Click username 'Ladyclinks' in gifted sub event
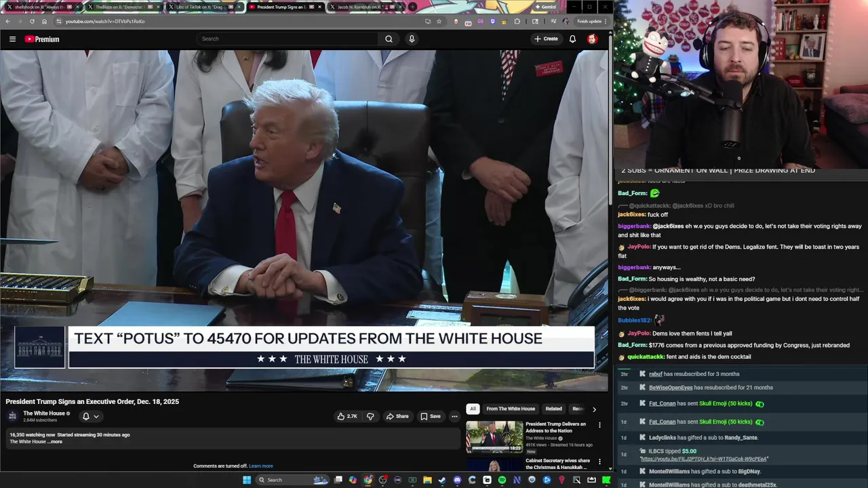Viewport: 868px width, 488px height. tap(663, 438)
